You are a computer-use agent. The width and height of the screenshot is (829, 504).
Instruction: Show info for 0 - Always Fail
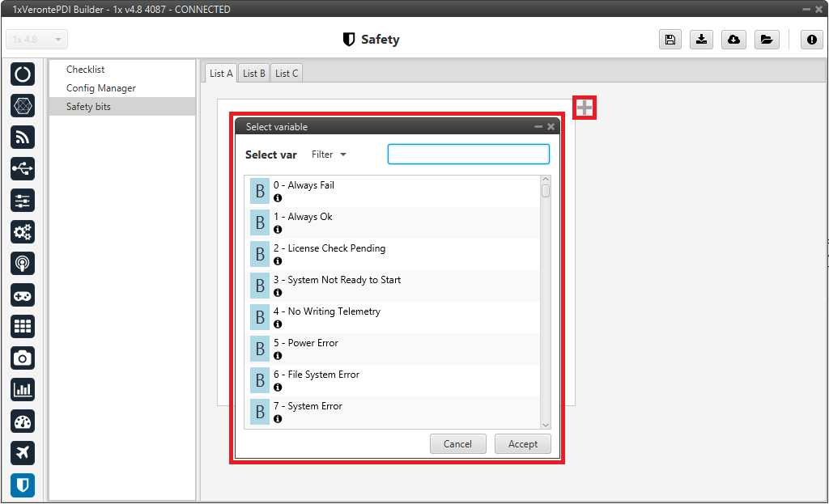tap(278, 198)
